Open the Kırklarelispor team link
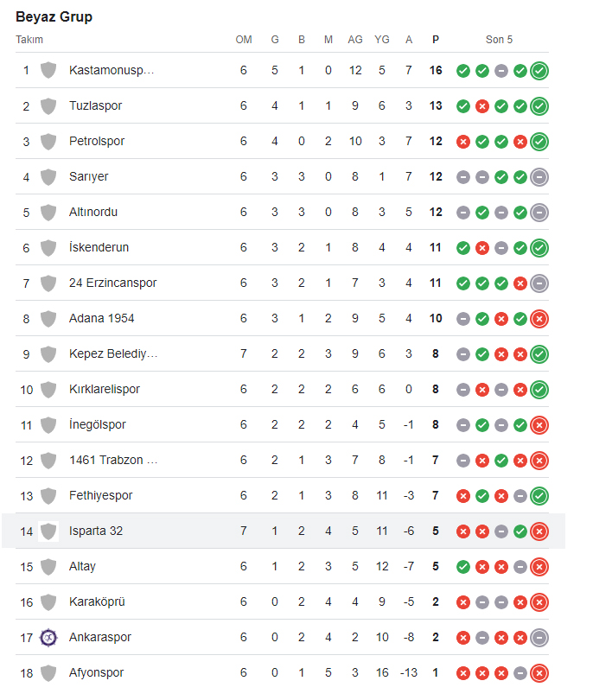Image resolution: width=593 pixels, height=700 pixels. (105, 389)
